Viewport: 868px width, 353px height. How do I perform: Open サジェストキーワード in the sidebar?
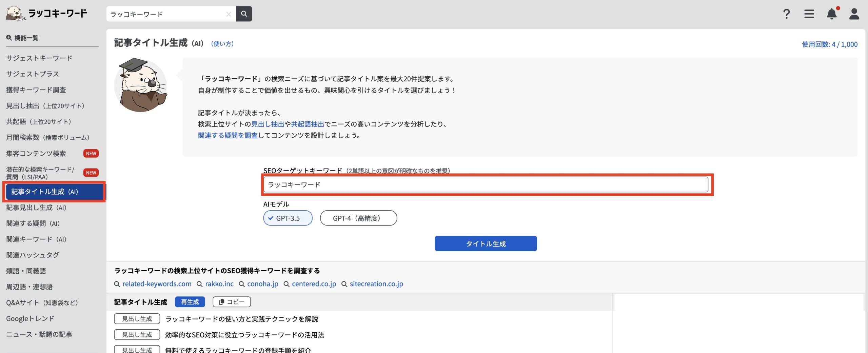(x=39, y=58)
